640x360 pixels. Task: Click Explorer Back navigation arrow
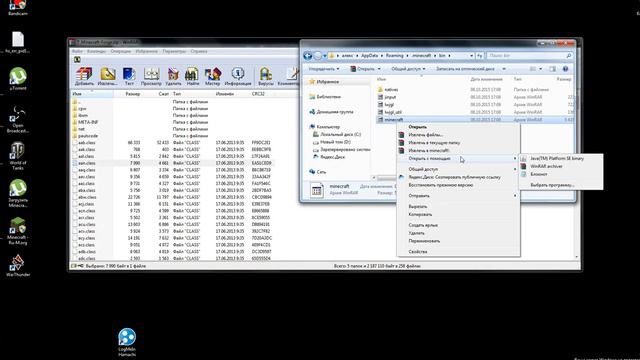(x=308, y=56)
